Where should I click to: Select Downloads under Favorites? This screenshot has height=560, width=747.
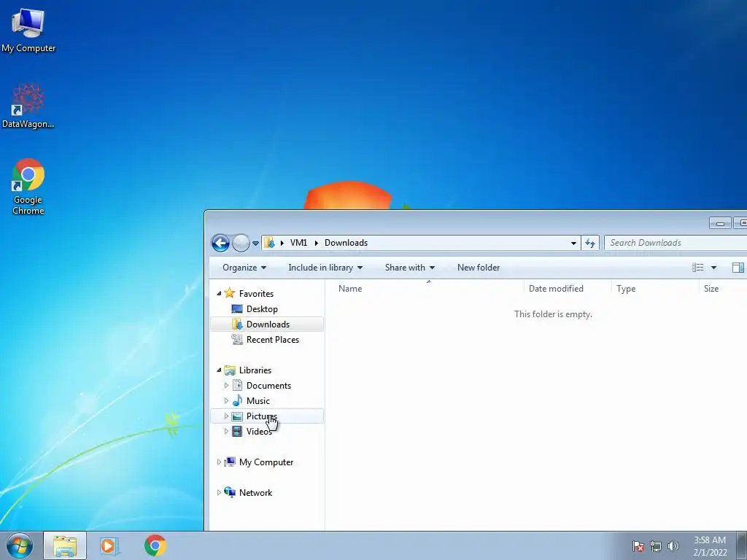268,324
